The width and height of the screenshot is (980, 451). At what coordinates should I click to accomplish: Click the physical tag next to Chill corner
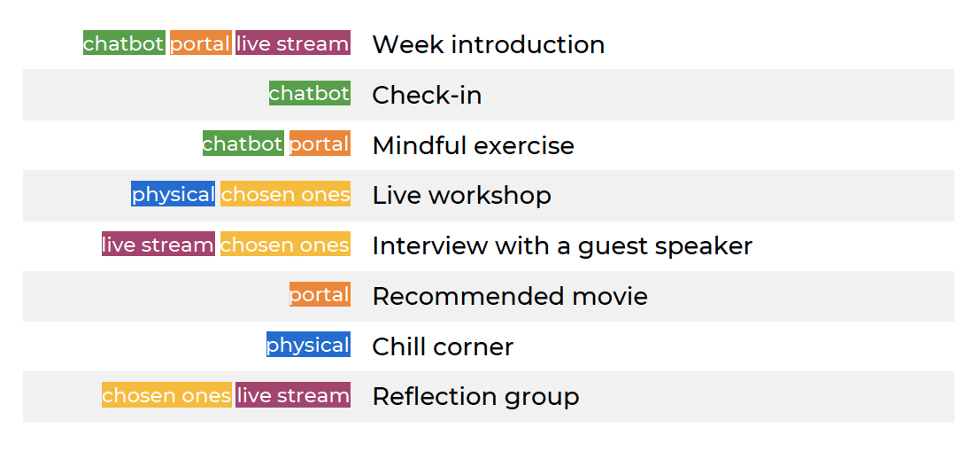tap(308, 345)
